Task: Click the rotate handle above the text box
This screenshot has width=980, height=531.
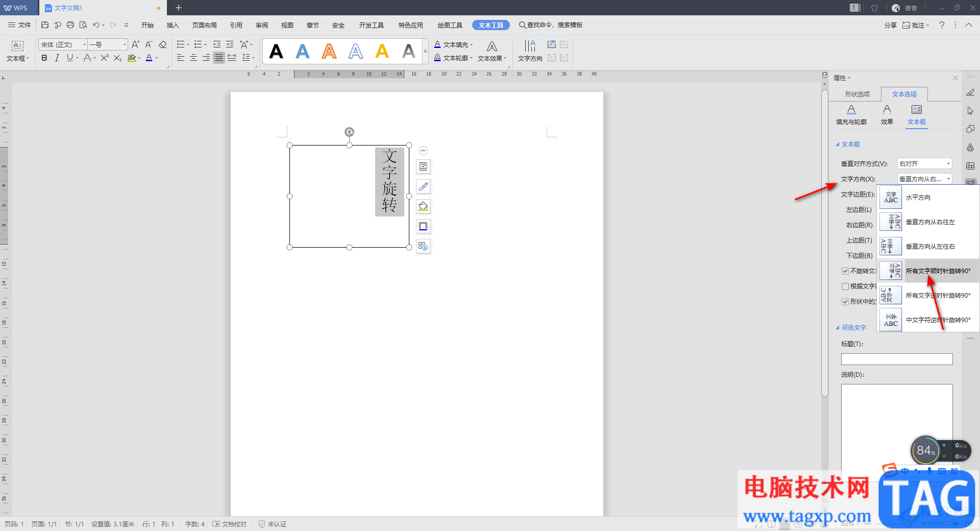Action: click(349, 132)
